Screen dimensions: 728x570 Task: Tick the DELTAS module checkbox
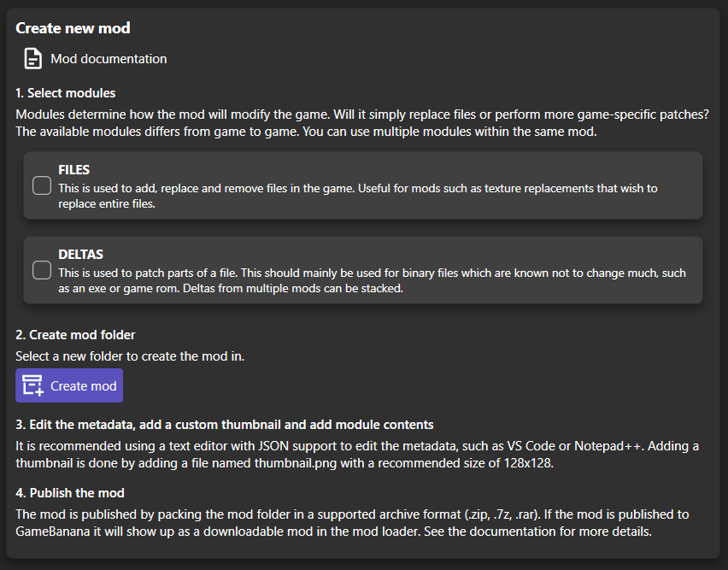click(42, 270)
